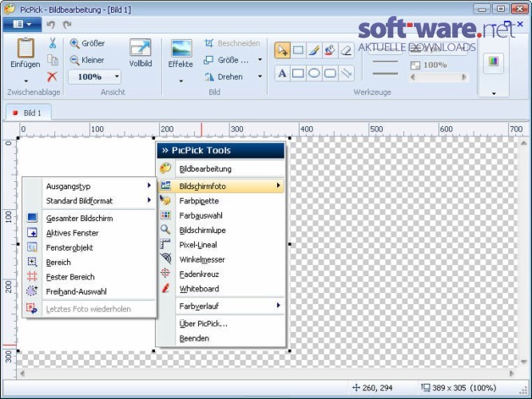This screenshot has width=532, height=399.
Task: Choose Gesamter Bildschirm capture option
Action: pos(89,219)
